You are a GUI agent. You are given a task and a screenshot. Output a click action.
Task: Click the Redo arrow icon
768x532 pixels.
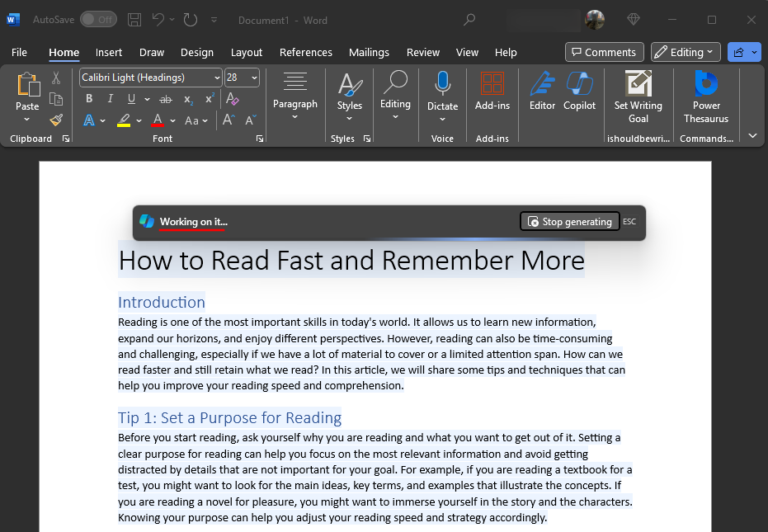[x=190, y=20]
